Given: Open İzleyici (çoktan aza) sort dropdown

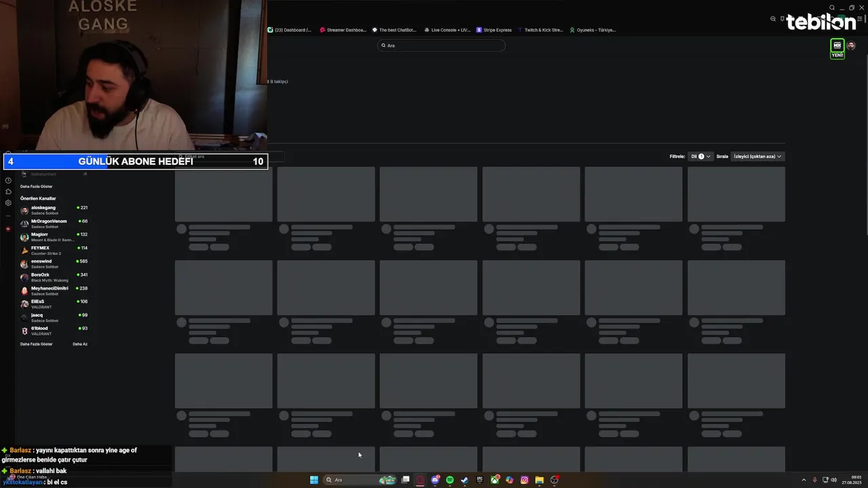Looking at the screenshot, I should pos(757,157).
